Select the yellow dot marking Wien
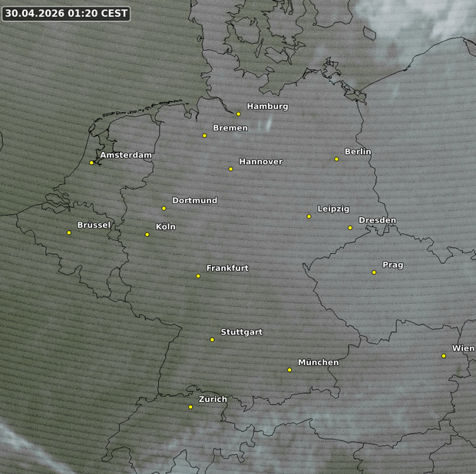476x474 pixels. pos(444,355)
